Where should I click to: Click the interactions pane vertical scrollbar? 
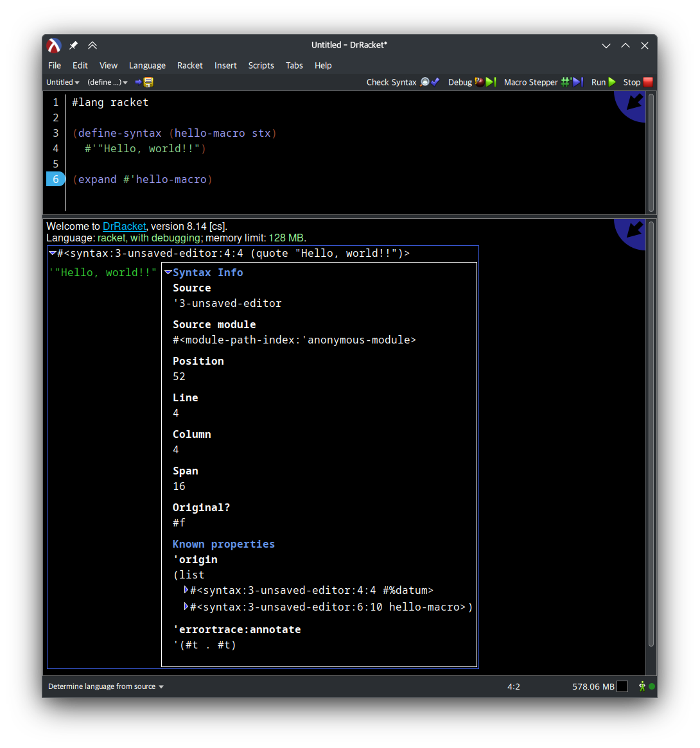(651, 434)
